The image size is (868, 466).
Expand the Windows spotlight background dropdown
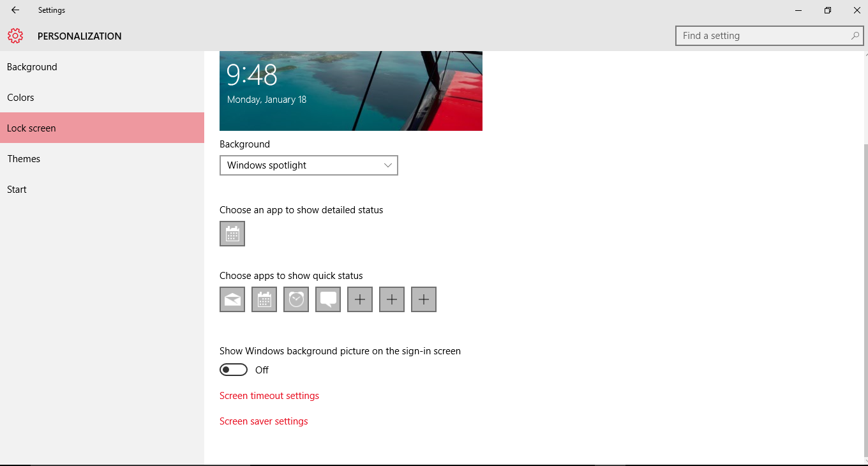[309, 165]
